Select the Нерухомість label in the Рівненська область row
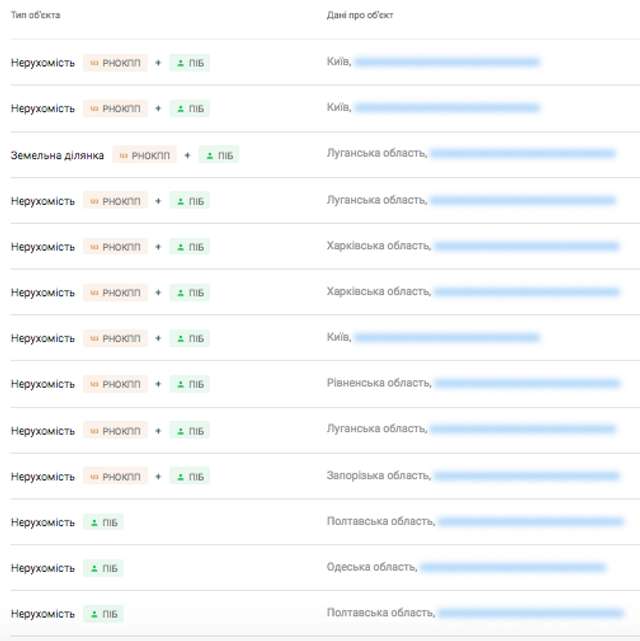This screenshot has width=640, height=641. click(43, 384)
